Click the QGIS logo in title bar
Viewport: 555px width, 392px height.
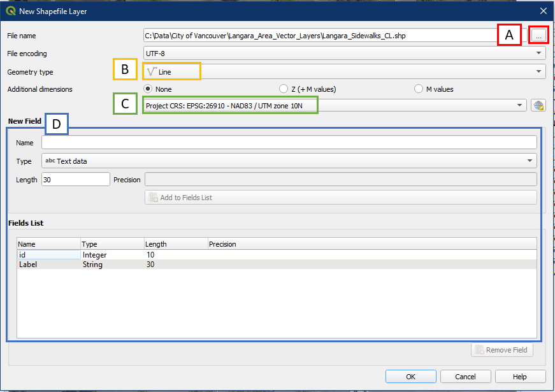[x=11, y=11]
